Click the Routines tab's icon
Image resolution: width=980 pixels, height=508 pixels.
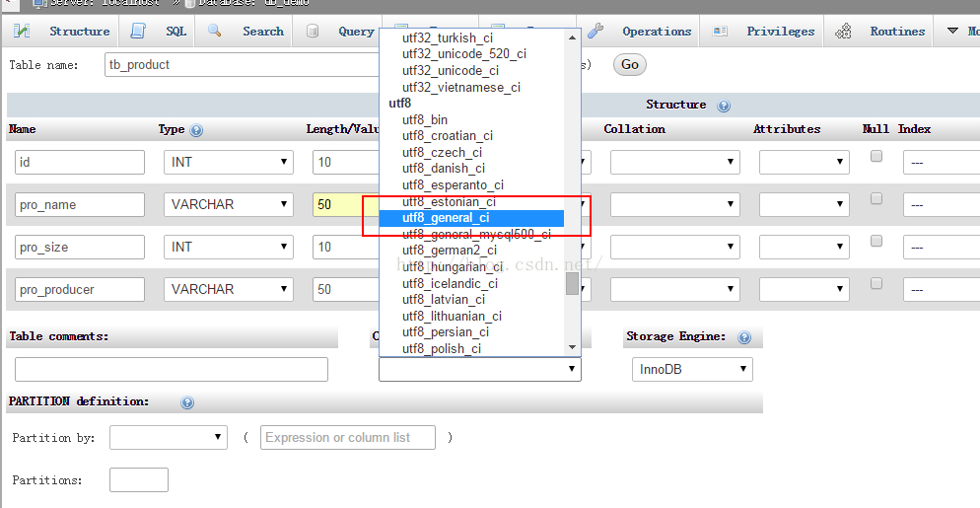pyautogui.click(x=843, y=32)
